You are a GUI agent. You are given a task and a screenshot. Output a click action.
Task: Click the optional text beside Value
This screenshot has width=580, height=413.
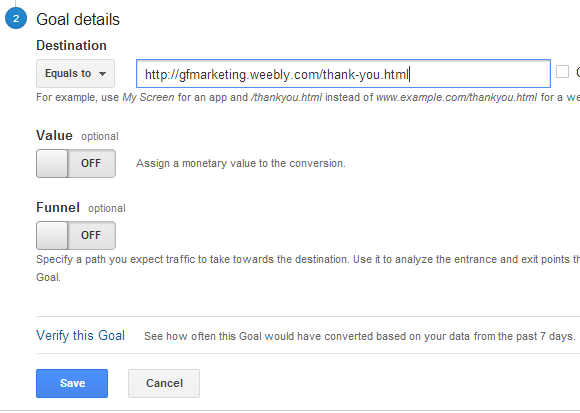pos(100,137)
